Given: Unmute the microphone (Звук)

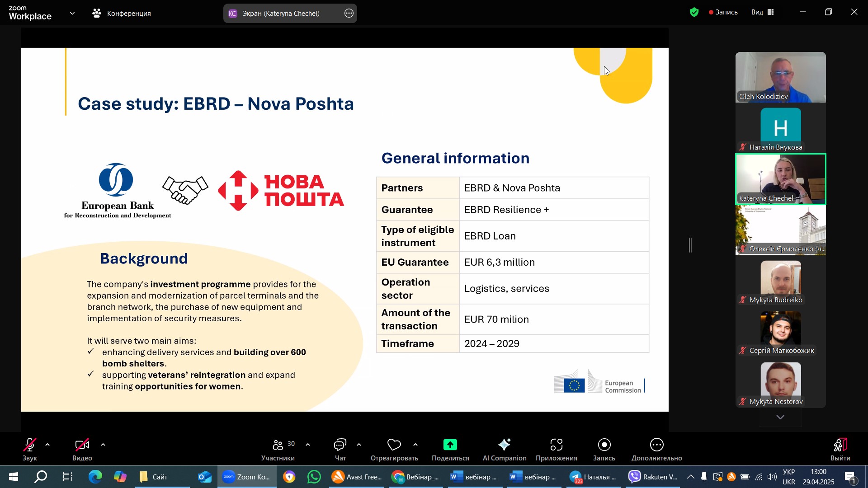Looking at the screenshot, I should click(30, 446).
